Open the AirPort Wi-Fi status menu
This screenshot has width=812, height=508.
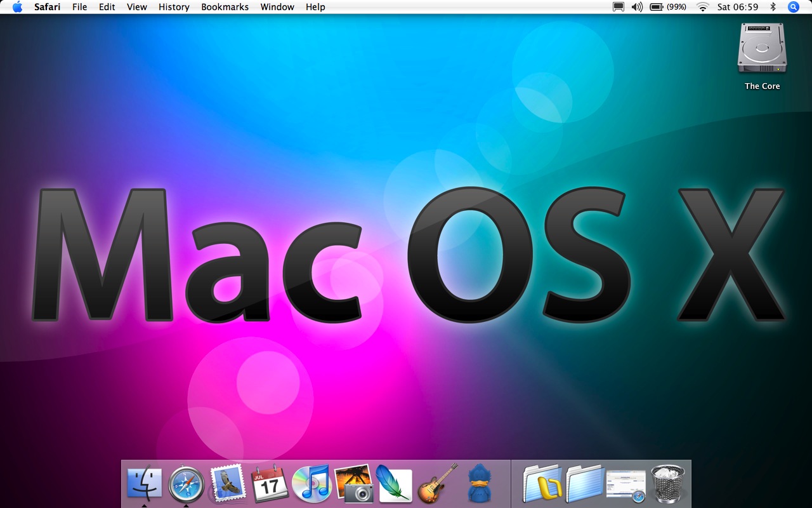(702, 7)
